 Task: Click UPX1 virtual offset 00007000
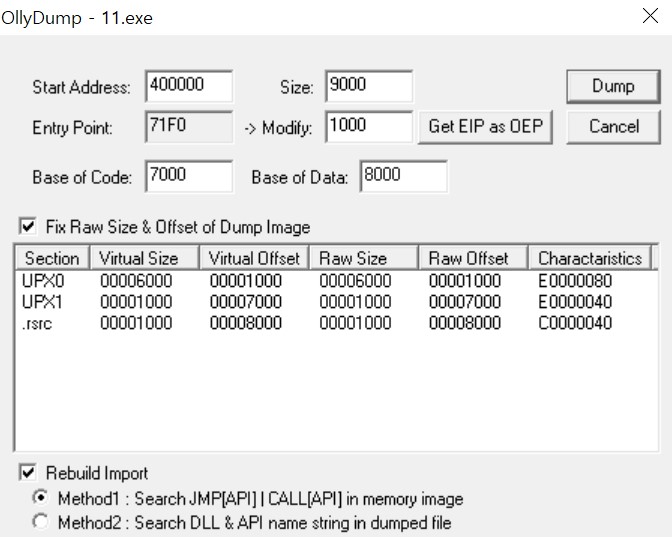click(x=246, y=302)
